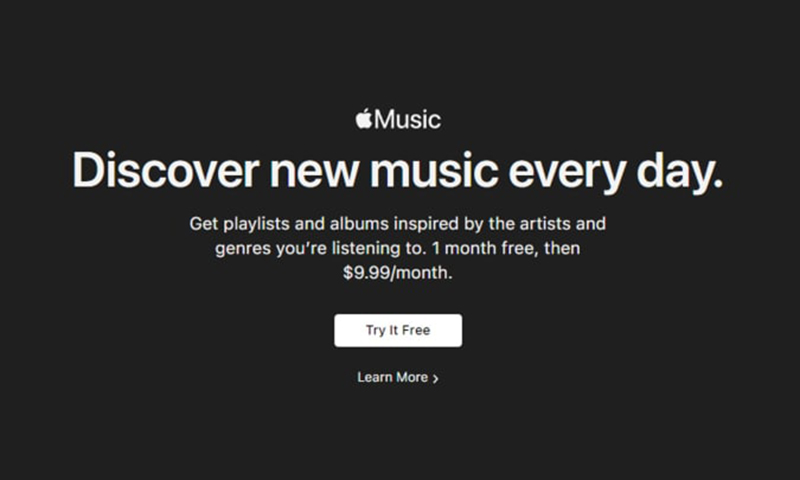Click the word 'artists' in the description
Viewport: 800px width, 480px height.
click(545, 223)
